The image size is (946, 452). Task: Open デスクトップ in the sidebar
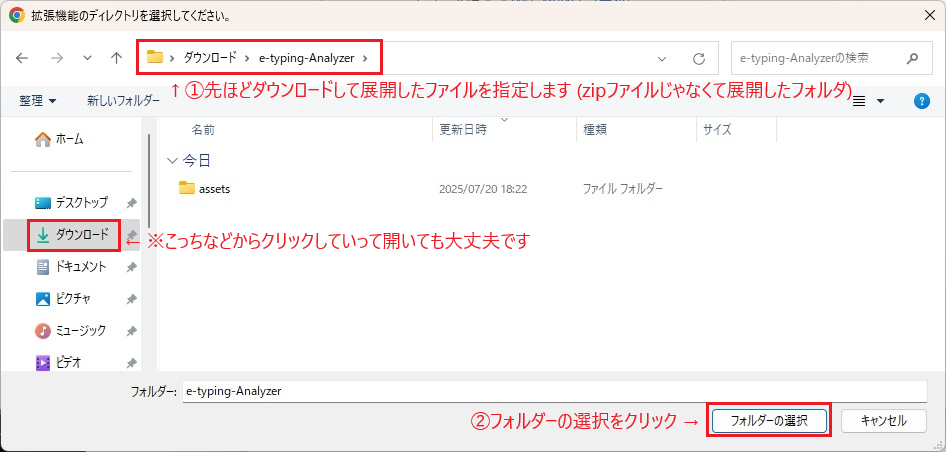pyautogui.click(x=72, y=202)
